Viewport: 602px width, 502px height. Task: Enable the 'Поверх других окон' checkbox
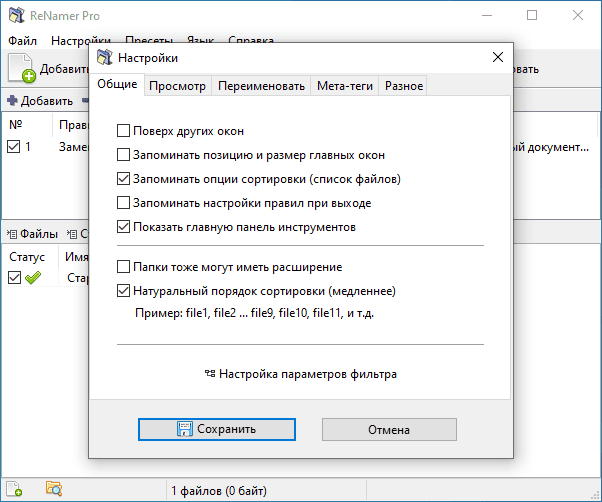click(x=123, y=131)
